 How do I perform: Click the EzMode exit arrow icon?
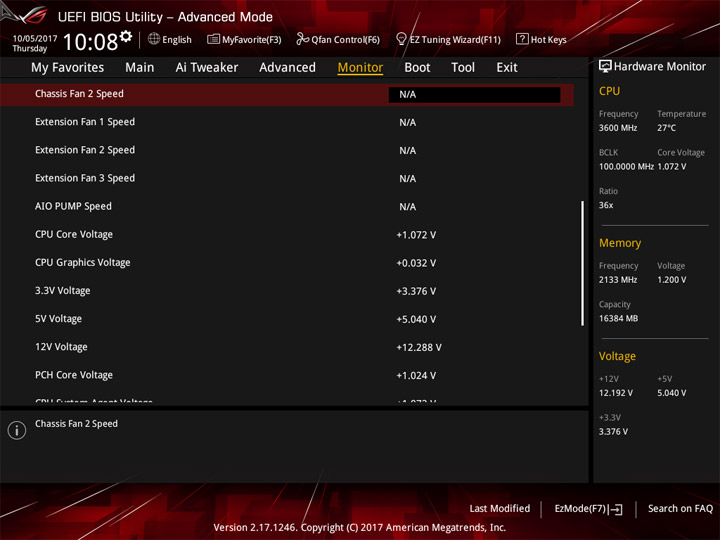[x=616, y=509]
